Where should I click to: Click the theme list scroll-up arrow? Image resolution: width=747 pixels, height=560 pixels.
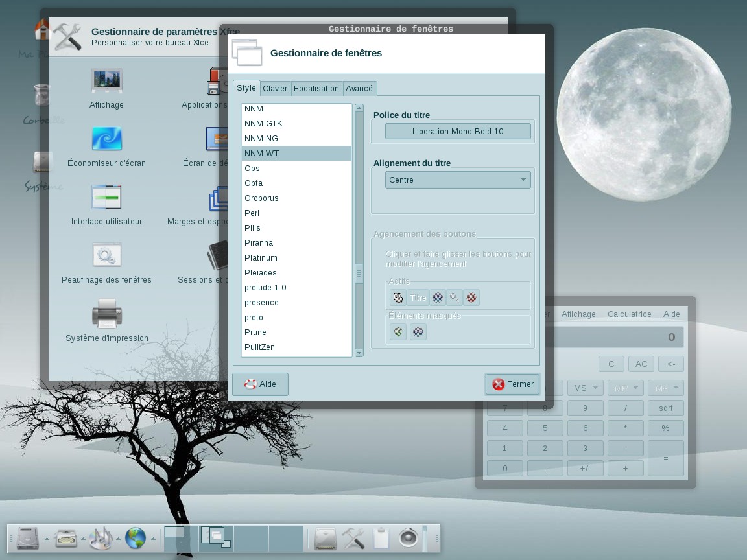click(x=359, y=108)
